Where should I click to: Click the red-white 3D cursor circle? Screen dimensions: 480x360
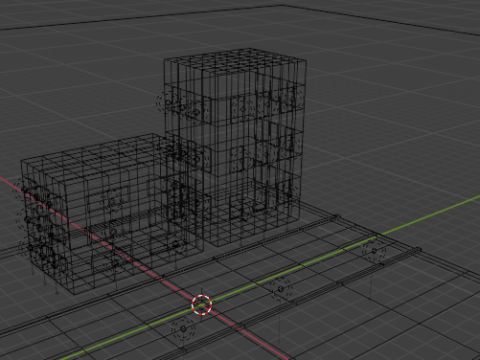click(x=202, y=305)
